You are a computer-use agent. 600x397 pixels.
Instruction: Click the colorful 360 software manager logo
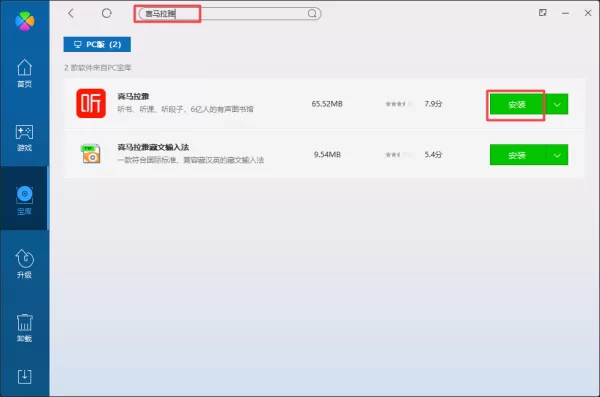(x=24, y=21)
